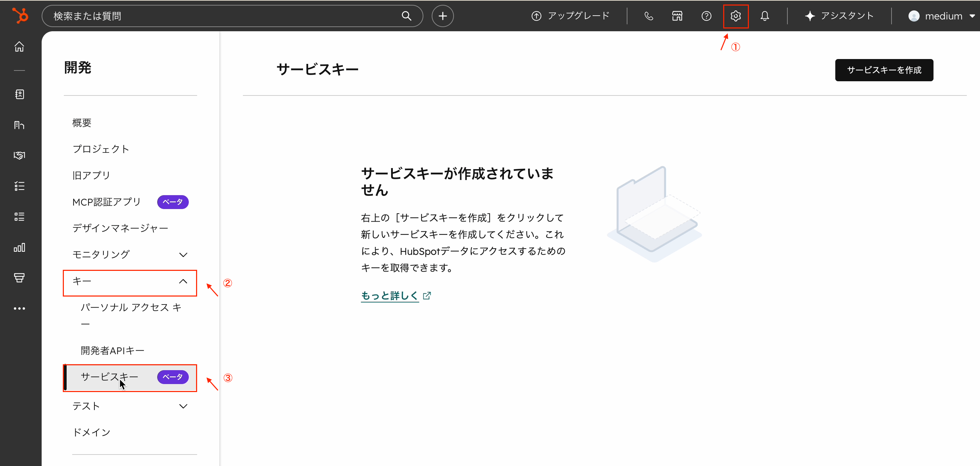Viewport: 980px width, 466px height.
Task: Select プロジェクト in the development menu
Action: pos(130,149)
